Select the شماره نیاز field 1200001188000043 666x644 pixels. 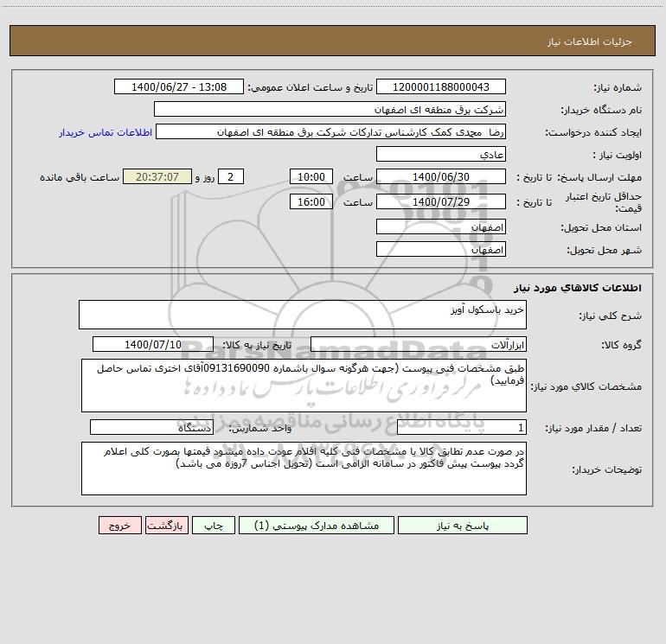click(x=441, y=86)
